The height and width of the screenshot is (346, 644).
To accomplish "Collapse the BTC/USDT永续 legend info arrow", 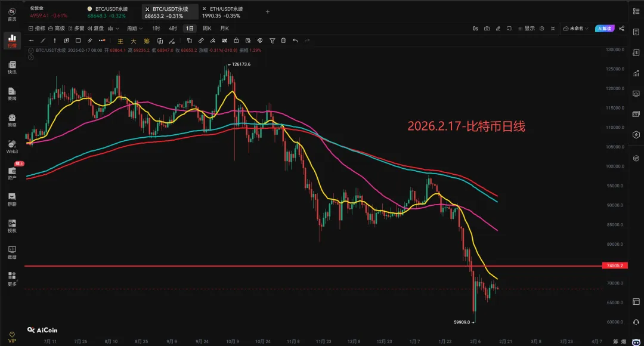I will 31,51.
